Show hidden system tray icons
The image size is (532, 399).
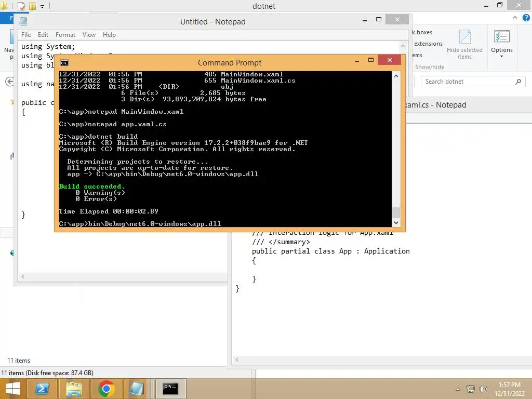coord(458,389)
